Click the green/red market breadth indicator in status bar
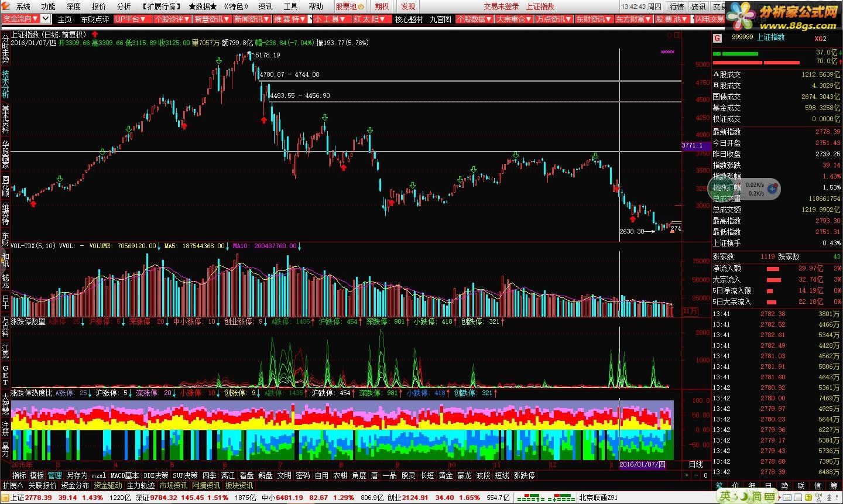The image size is (843, 504). click(x=547, y=498)
